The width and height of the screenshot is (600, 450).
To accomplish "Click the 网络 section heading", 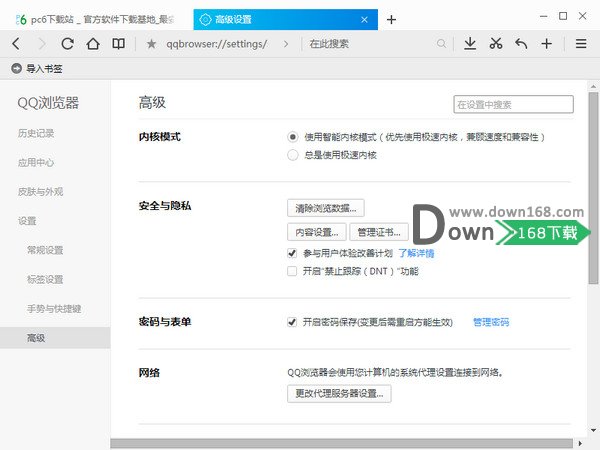I will tap(149, 373).
